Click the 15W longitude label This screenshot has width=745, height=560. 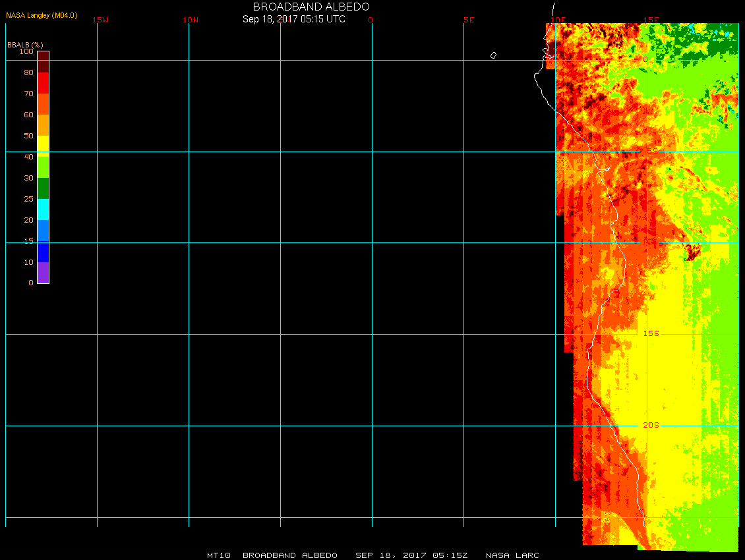tap(100, 20)
